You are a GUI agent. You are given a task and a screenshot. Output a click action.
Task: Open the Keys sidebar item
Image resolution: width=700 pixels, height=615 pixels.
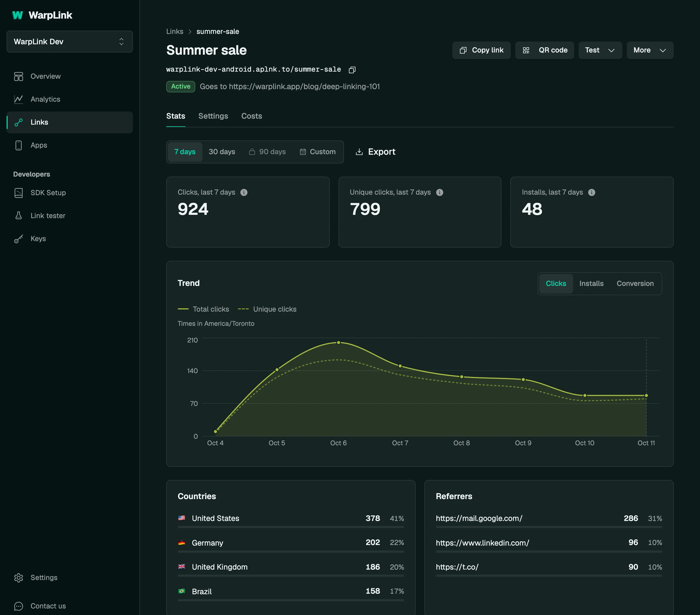[x=69, y=239]
